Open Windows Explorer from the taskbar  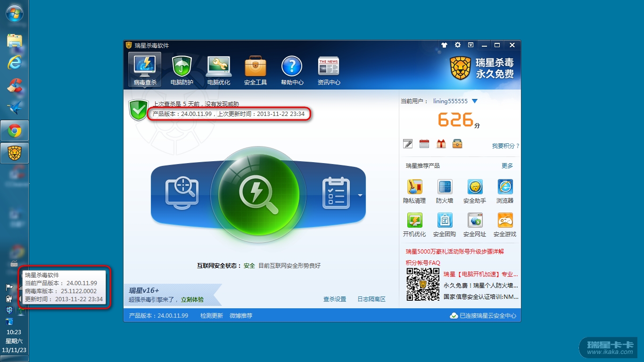click(15, 41)
